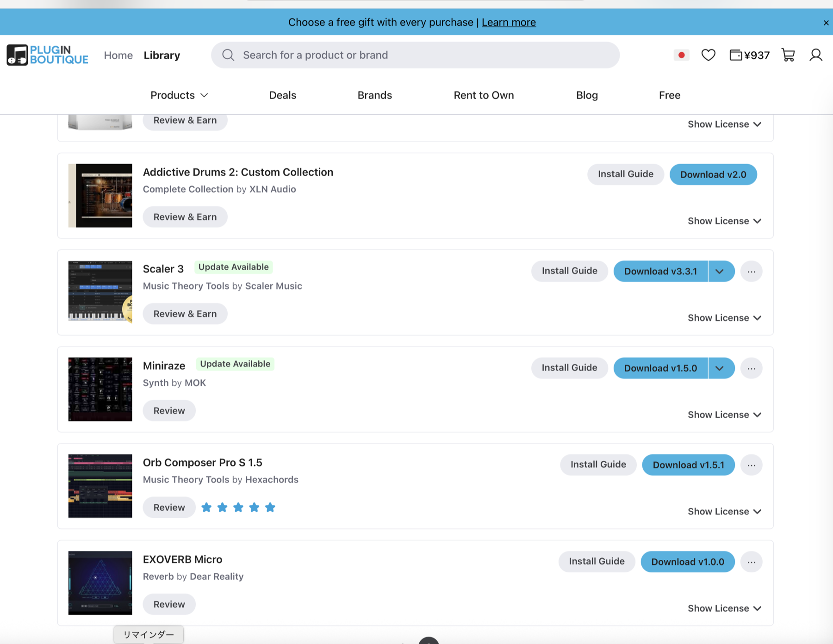The height and width of the screenshot is (644, 833).
Task: Go to the Home tab
Action: point(118,56)
